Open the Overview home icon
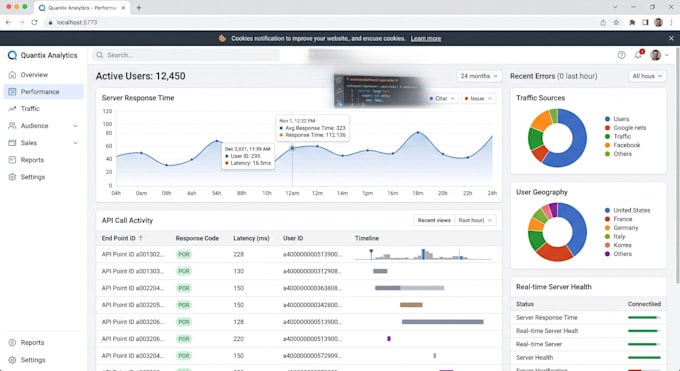Viewport: 680px width, 371px height. (12, 75)
